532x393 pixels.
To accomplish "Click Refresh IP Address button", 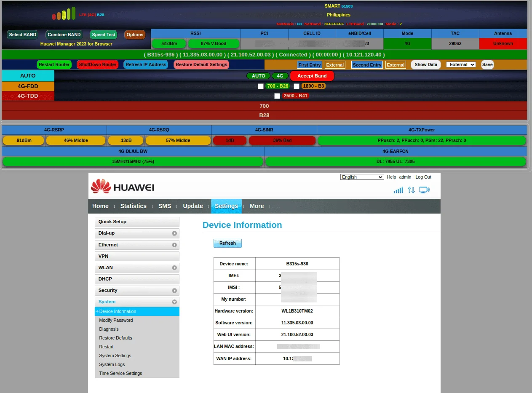I will (x=146, y=64).
